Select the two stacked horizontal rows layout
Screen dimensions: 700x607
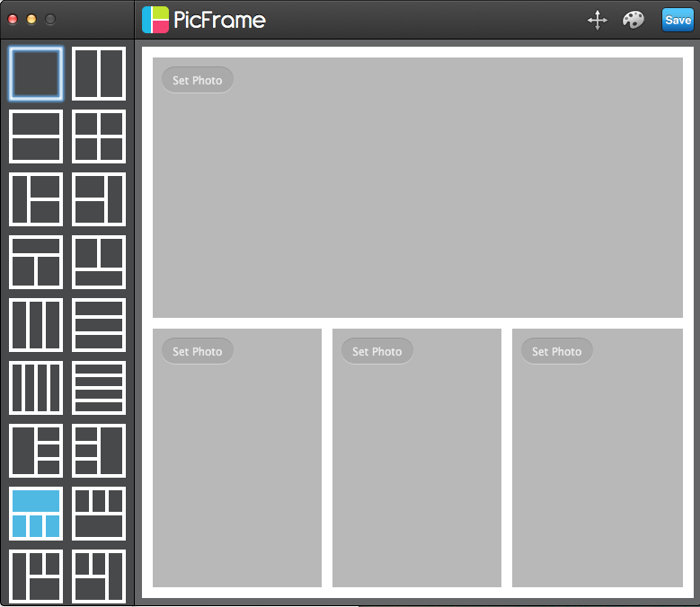(x=36, y=136)
